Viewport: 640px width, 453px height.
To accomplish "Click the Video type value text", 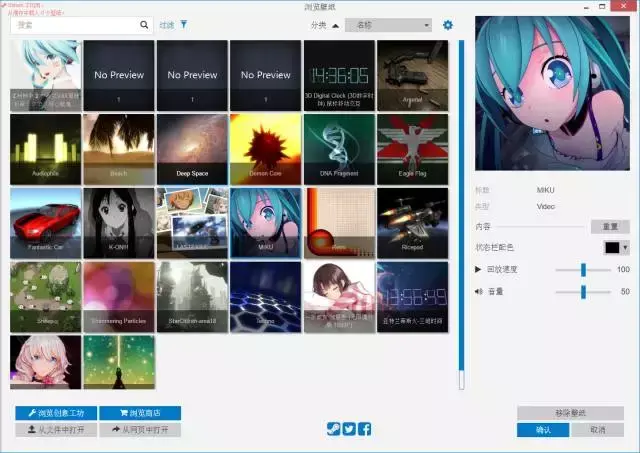I will click(546, 207).
